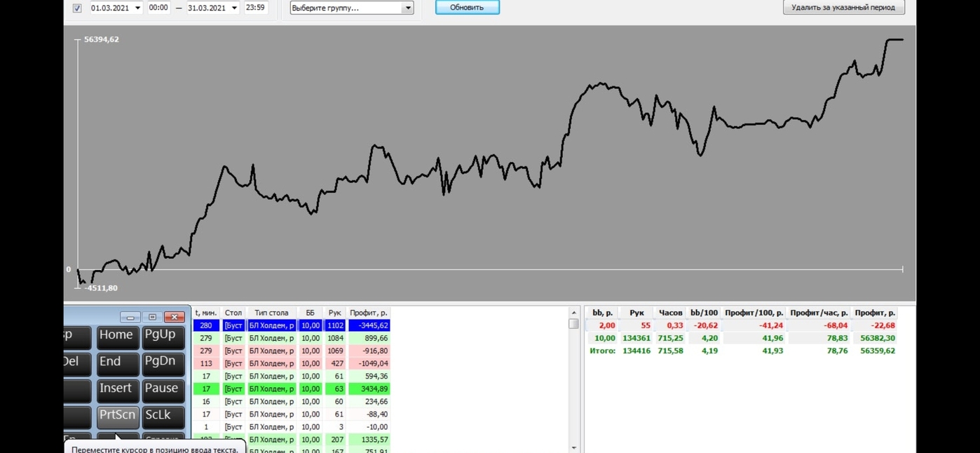Toggle the date filter checkbox
Screen dimensions: 980x453
pos(77,8)
